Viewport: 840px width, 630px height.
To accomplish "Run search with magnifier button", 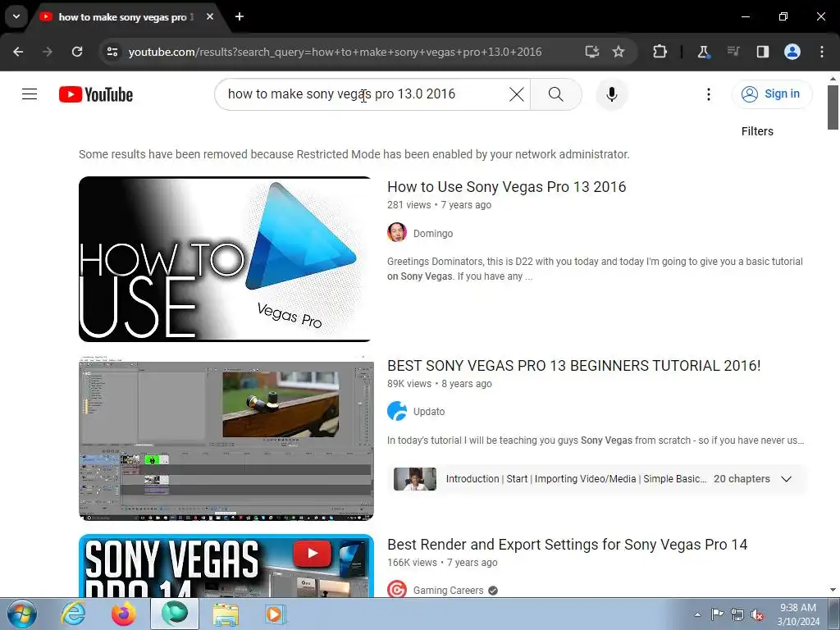I will click(555, 94).
